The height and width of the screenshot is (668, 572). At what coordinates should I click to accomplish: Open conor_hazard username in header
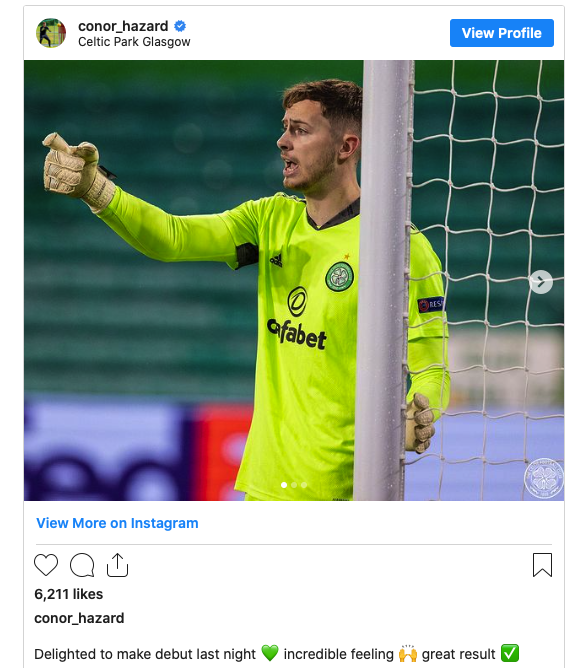[123, 26]
